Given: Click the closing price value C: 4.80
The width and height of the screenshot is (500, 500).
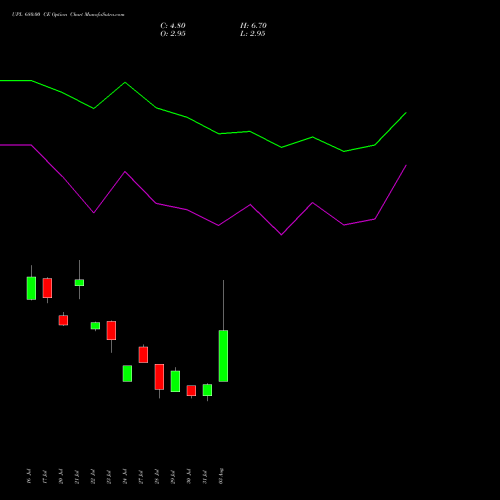Looking at the screenshot, I should click(x=173, y=25).
